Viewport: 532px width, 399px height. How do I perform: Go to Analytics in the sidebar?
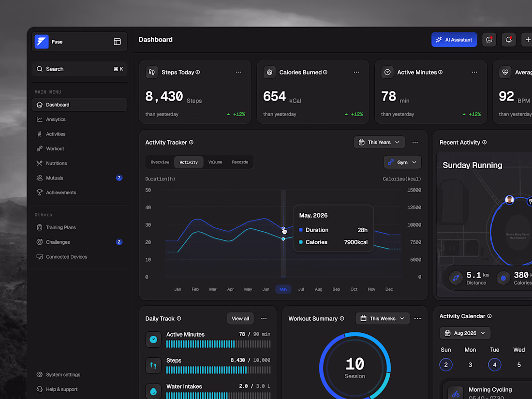[79, 119]
